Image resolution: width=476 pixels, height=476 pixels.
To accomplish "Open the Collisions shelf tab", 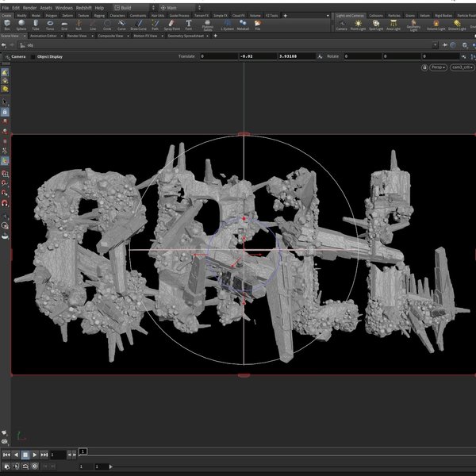I will coord(376,16).
